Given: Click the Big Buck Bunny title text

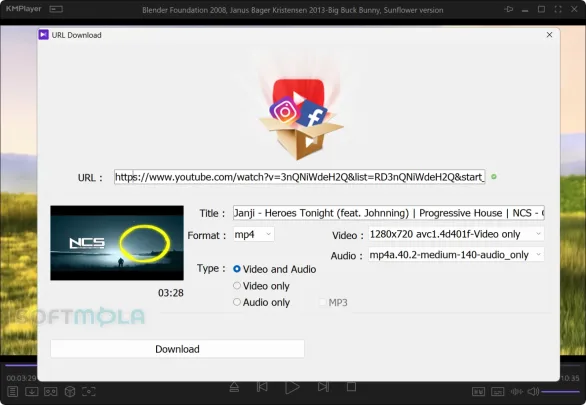Looking at the screenshot, I should click(293, 10).
